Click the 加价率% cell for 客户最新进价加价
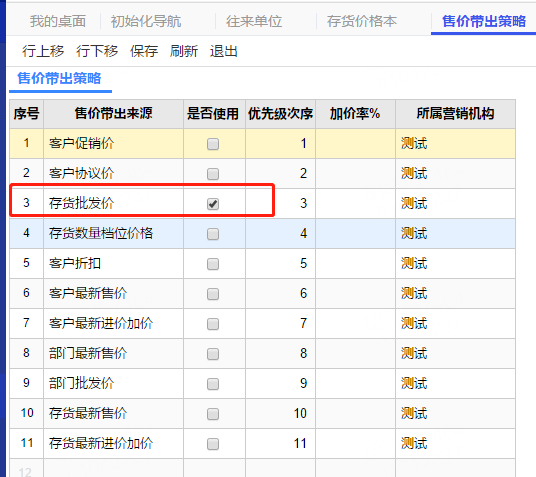536x477 pixels. click(356, 323)
